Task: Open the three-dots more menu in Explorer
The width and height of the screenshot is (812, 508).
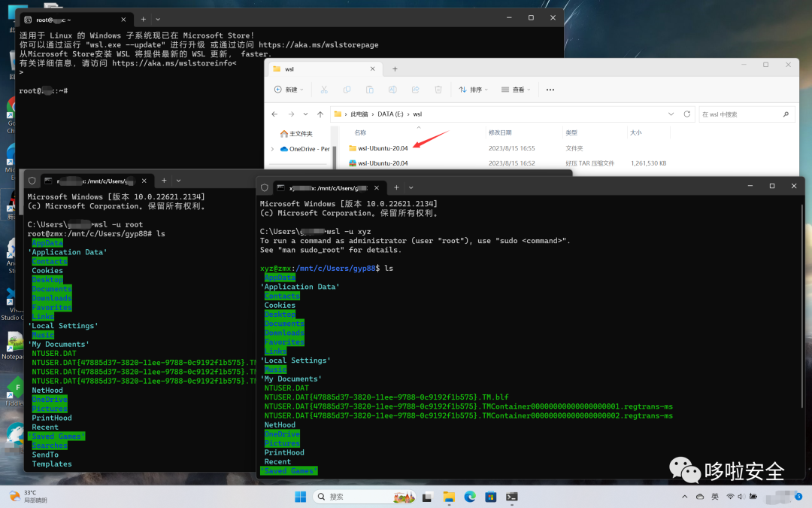Action: coord(550,90)
